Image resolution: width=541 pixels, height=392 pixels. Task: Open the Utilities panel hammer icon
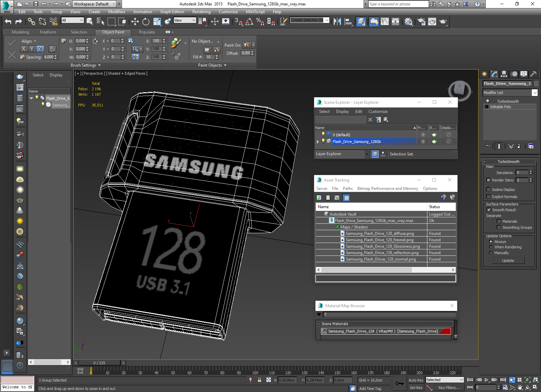534,74
